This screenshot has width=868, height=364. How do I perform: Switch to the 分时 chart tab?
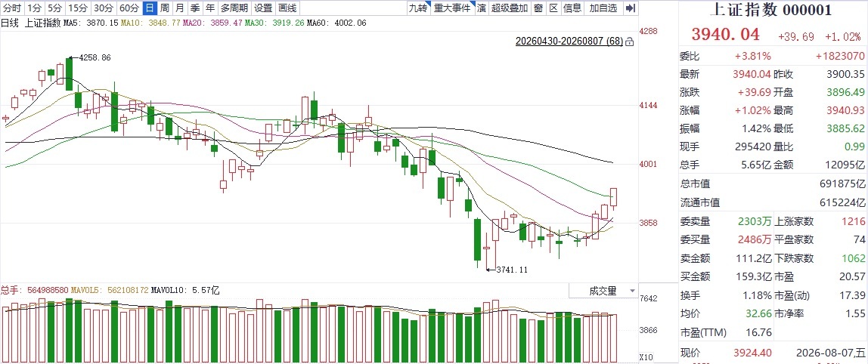(12, 8)
